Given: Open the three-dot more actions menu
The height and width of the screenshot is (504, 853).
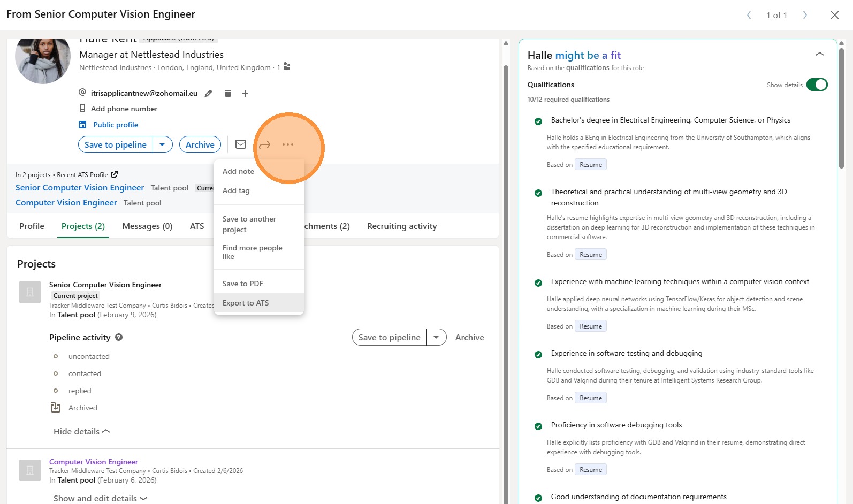Looking at the screenshot, I should point(288,144).
